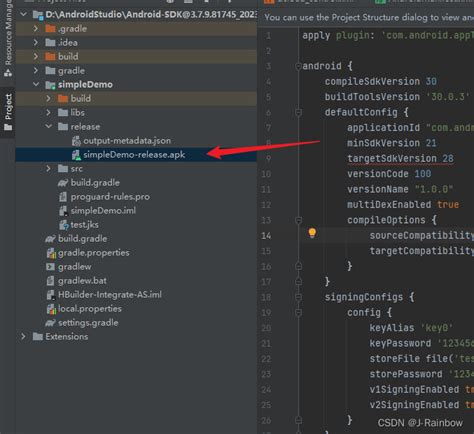Click the proguard-rules.pro file icon
The image size is (474, 434).
coord(63,197)
